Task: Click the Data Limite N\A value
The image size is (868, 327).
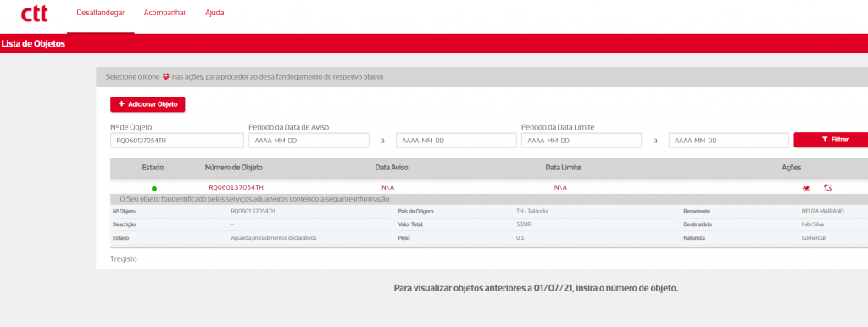Action: tap(560, 187)
